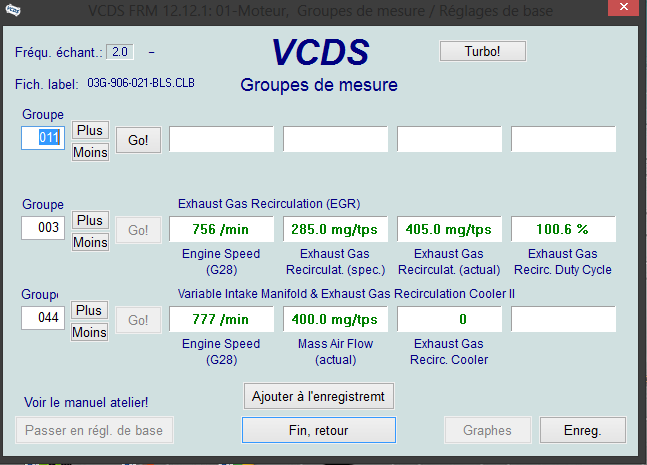The width and height of the screenshot is (647, 465).
Task: Click first empty value box of group 011
Action: (222, 139)
